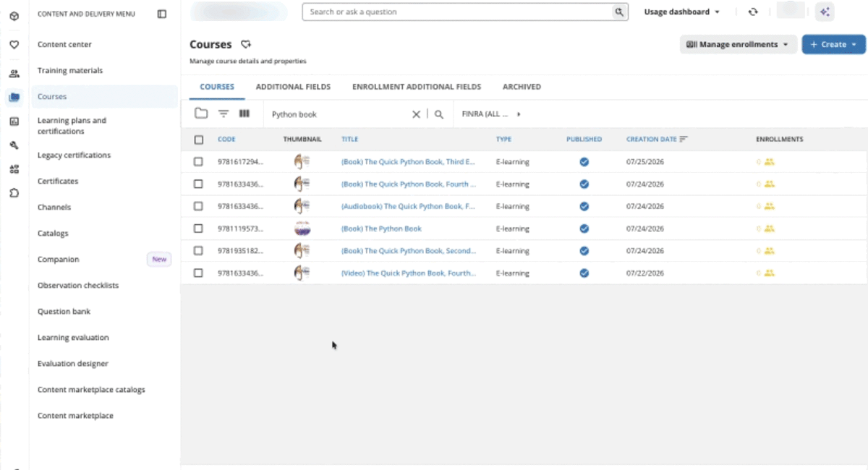Open the column manager icon
The image size is (868, 470).
244,114
